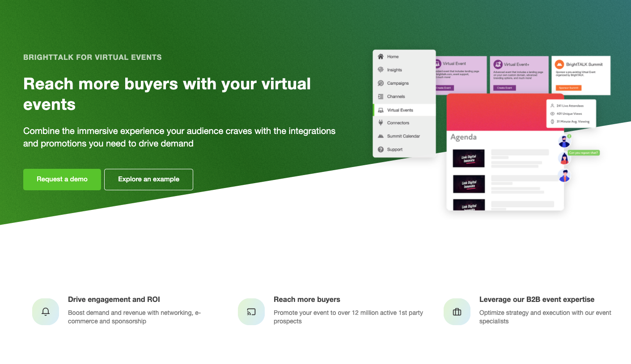631x364 pixels.
Task: Click the bearded attendee avatar with notification badge
Action: pyautogui.click(x=564, y=140)
